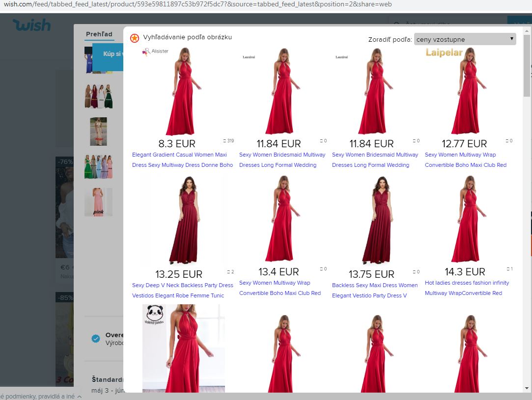Screen dimensions: 532x400
Task: Click the Alisister brand logo on first dress
Action: pyautogui.click(x=155, y=52)
